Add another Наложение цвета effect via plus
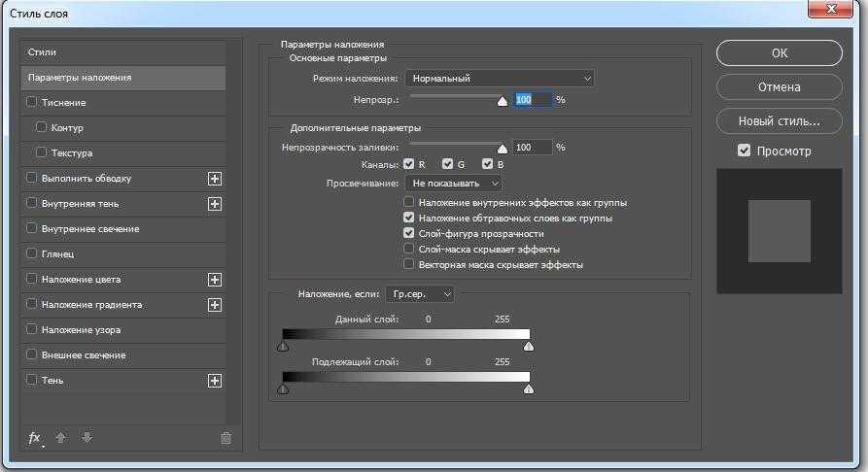Screen dimensions: 868x472 point(215,280)
